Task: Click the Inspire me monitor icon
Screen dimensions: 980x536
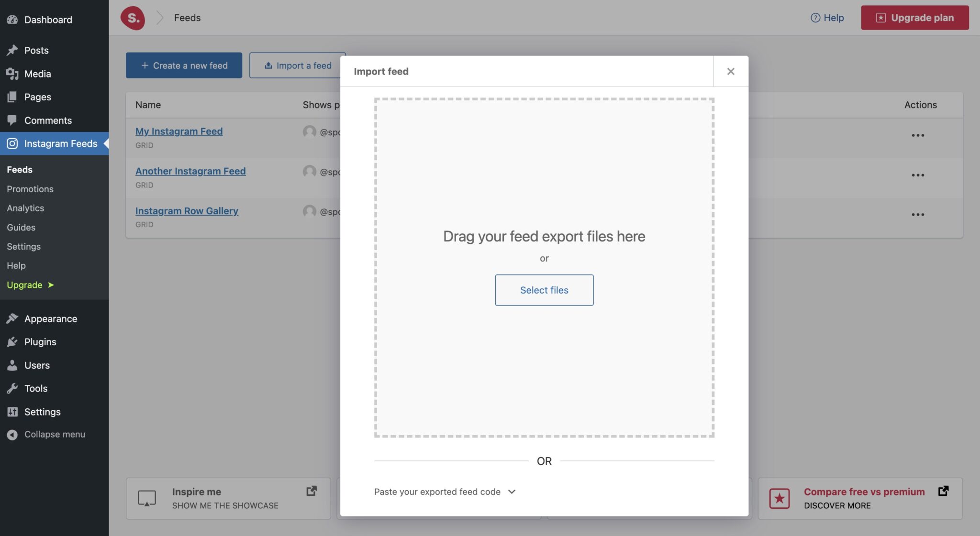Action: tap(147, 498)
